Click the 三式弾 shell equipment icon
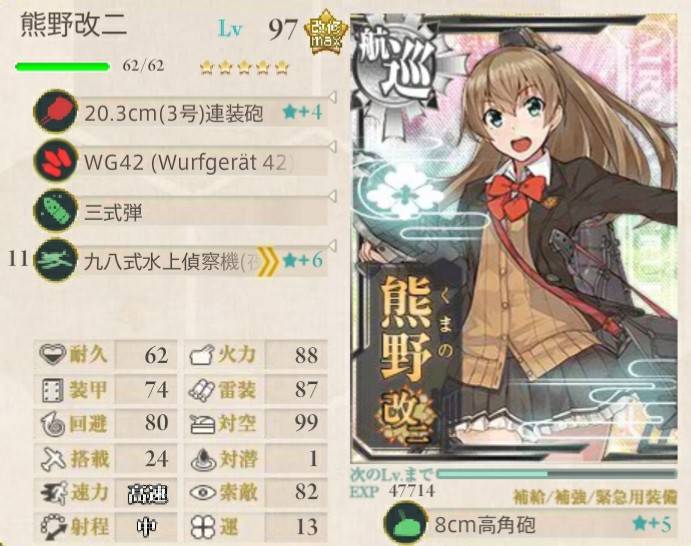This screenshot has width=691, height=546. click(x=56, y=210)
